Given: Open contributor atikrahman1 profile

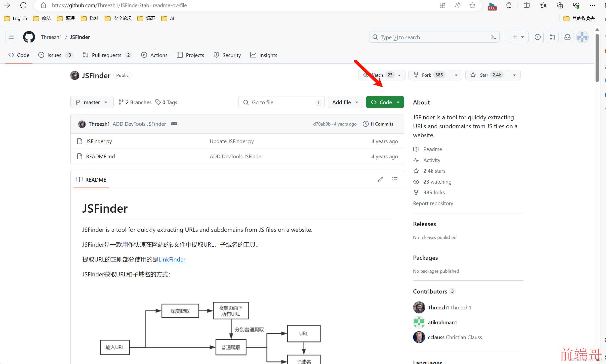Looking at the screenshot, I should coord(442,323).
